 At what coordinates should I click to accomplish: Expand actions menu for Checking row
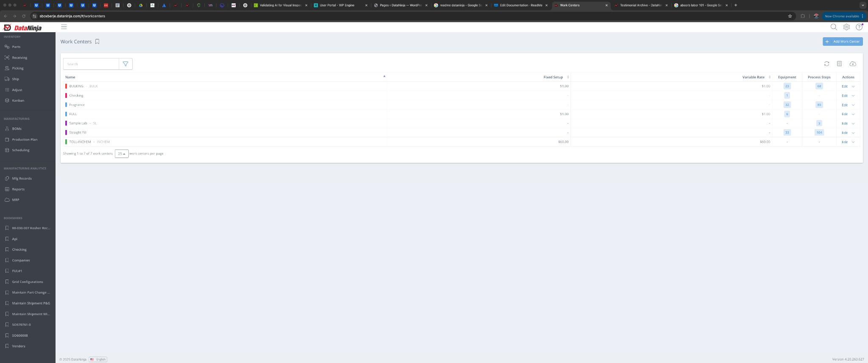pyautogui.click(x=853, y=96)
